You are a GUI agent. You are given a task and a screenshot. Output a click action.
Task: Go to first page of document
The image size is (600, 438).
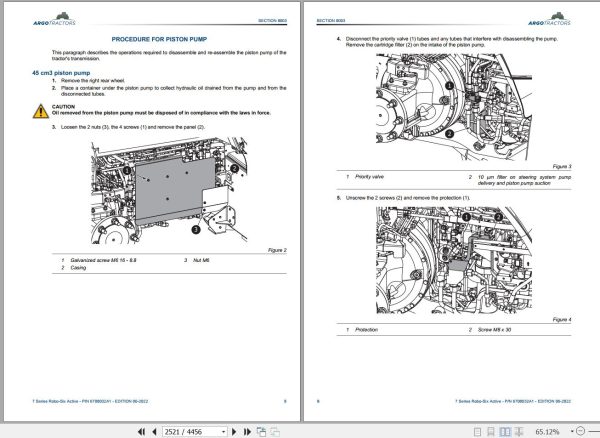coord(141,431)
